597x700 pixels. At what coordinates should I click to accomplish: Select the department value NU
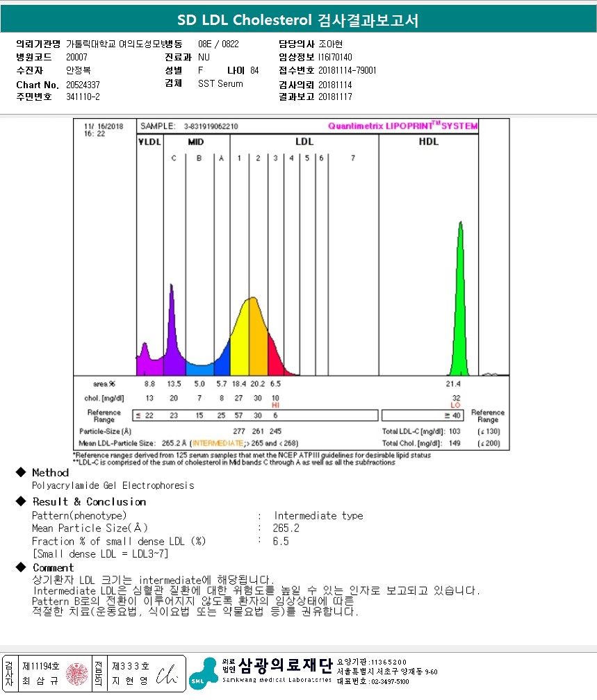click(x=204, y=57)
